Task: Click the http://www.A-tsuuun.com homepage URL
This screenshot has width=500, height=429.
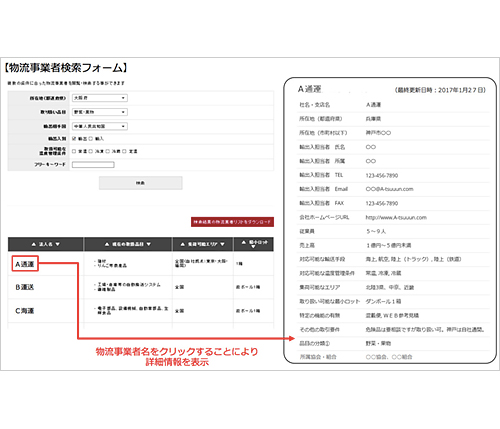Action: tap(396, 217)
